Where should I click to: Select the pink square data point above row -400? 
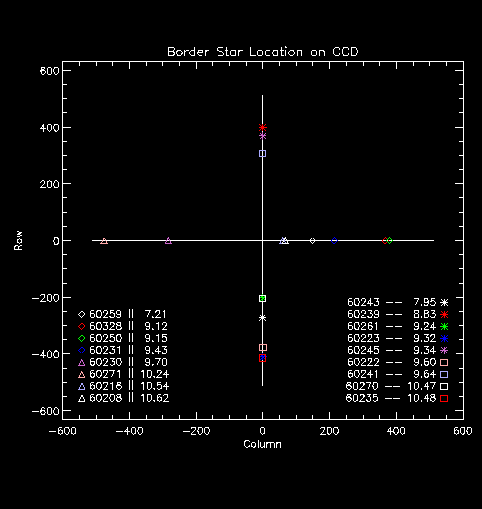pos(263,348)
